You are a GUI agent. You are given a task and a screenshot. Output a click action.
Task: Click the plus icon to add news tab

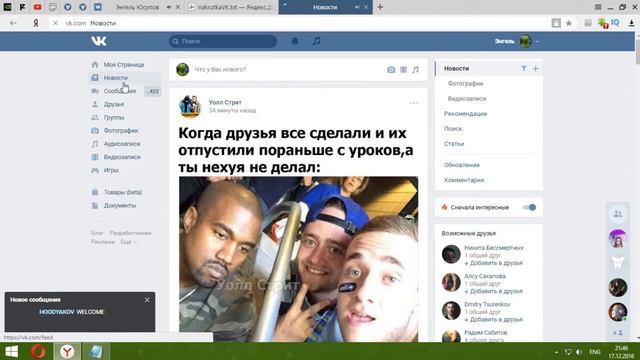[x=536, y=69]
